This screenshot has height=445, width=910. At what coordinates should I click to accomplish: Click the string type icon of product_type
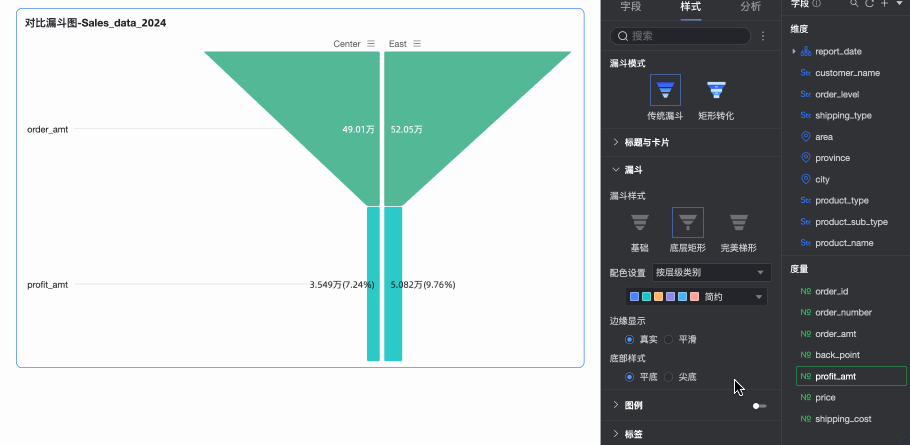coord(806,200)
